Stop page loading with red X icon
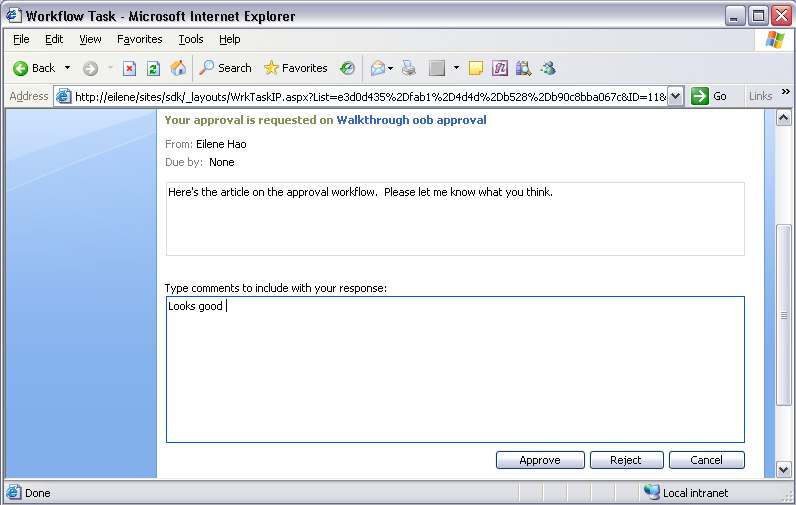Image resolution: width=796 pixels, height=505 pixels. tap(129, 68)
